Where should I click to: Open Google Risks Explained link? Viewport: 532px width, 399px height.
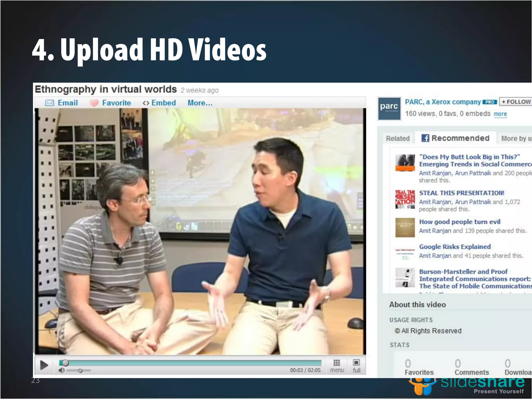tap(455, 247)
